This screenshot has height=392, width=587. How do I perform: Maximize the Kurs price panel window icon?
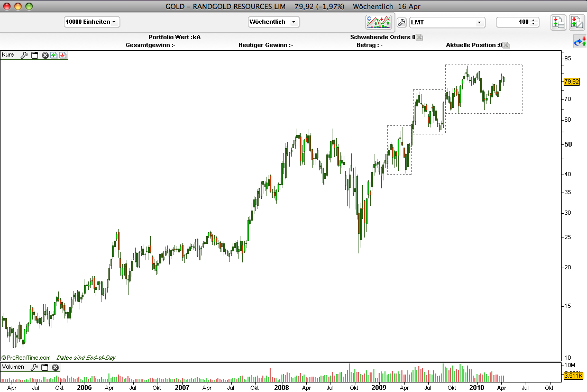[x=34, y=56]
